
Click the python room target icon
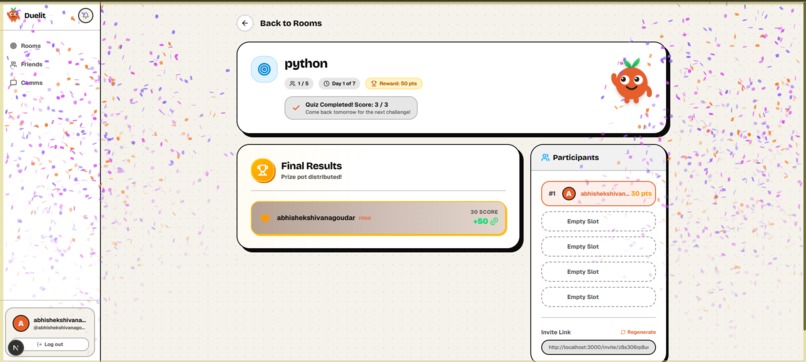[x=264, y=69]
